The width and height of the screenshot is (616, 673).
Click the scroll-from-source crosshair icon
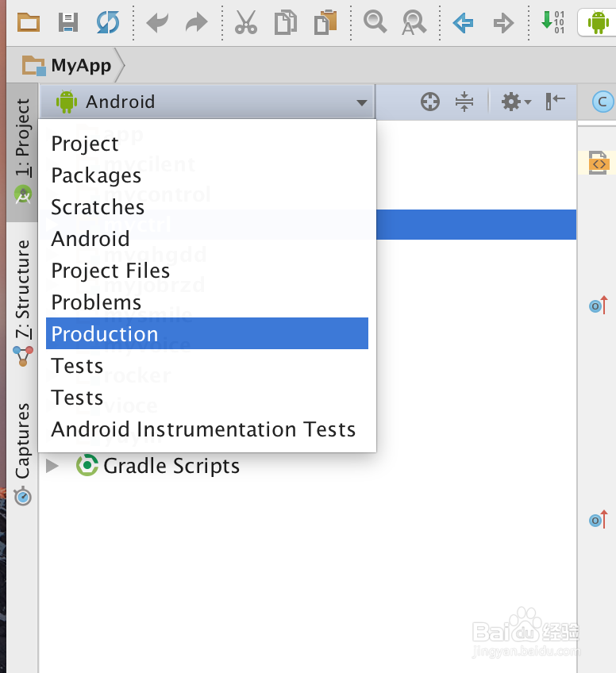pyautogui.click(x=429, y=102)
